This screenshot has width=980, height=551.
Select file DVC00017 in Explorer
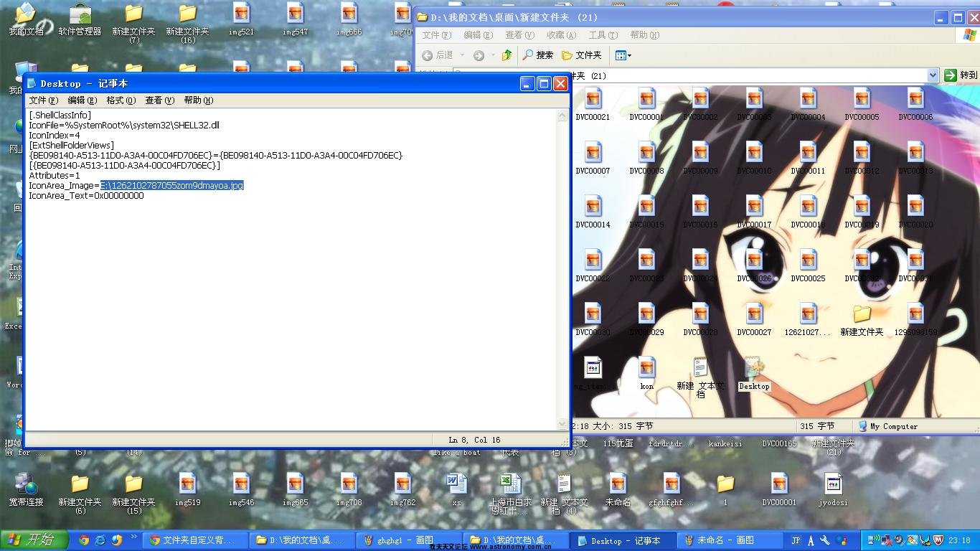pyautogui.click(x=754, y=212)
